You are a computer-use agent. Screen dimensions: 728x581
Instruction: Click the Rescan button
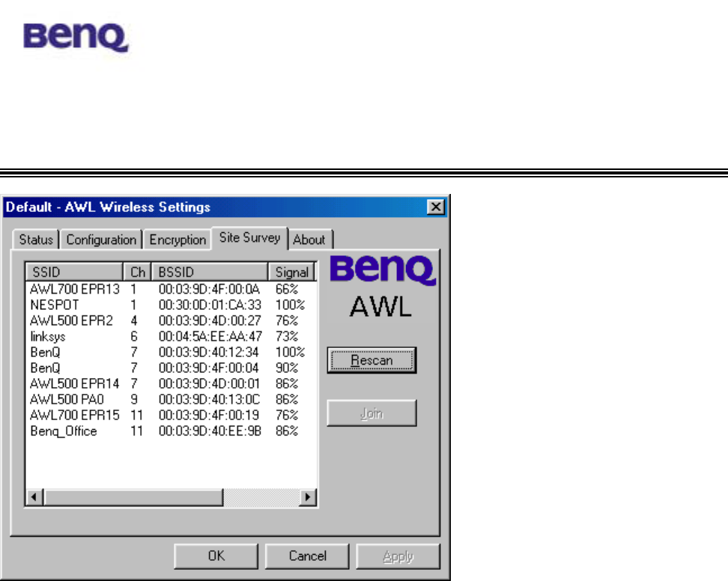[371, 360]
